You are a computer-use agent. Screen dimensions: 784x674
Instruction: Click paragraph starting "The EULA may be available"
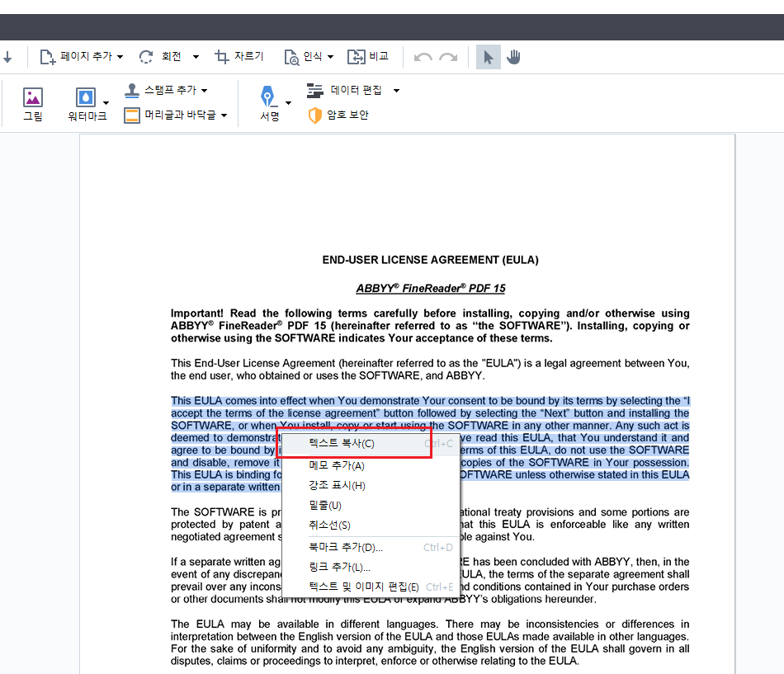430,643
